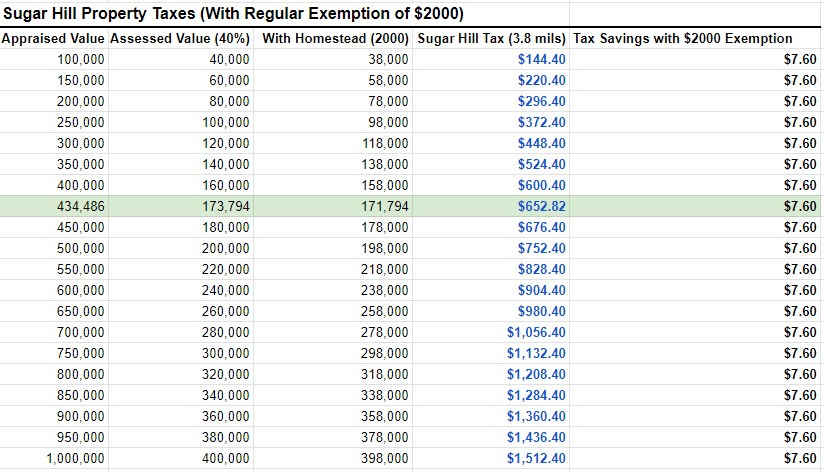The image size is (824, 472).
Task: Select highlighted homestead value 171,794
Action: 385,207
